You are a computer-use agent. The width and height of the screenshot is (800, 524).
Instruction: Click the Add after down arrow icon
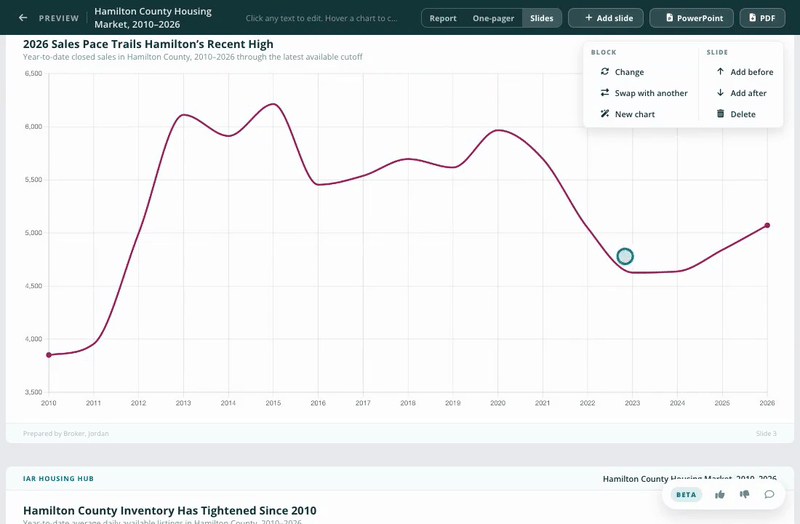point(720,92)
